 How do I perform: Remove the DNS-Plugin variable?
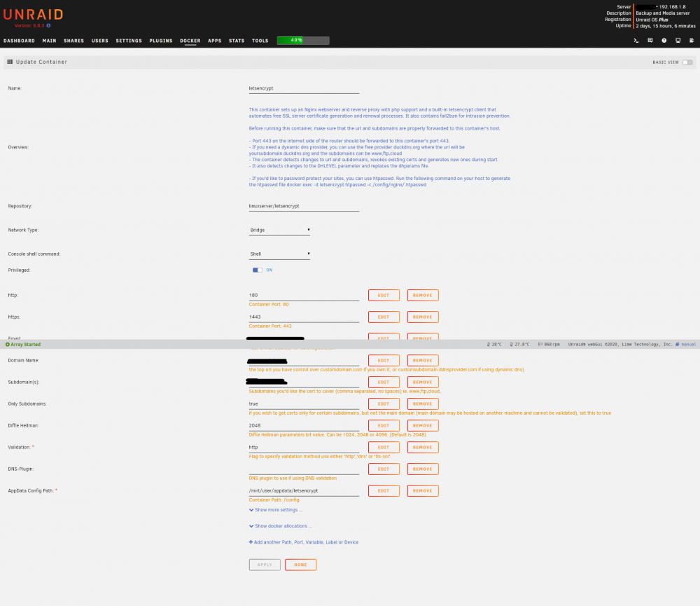click(x=422, y=469)
